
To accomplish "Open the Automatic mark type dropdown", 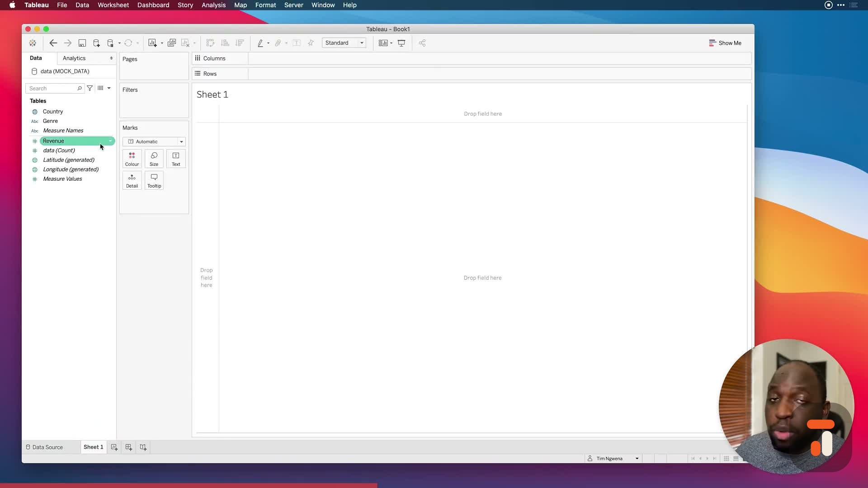I will point(154,141).
